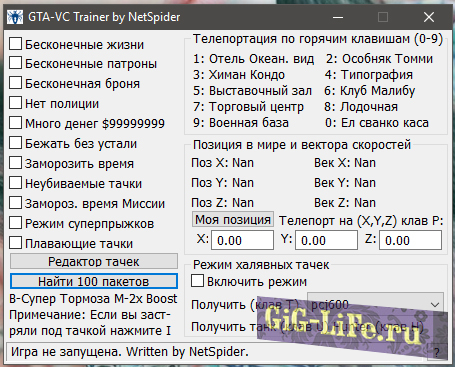Click teleport entry 0: Ел сванко каса
The image size is (455, 367).
point(377,123)
